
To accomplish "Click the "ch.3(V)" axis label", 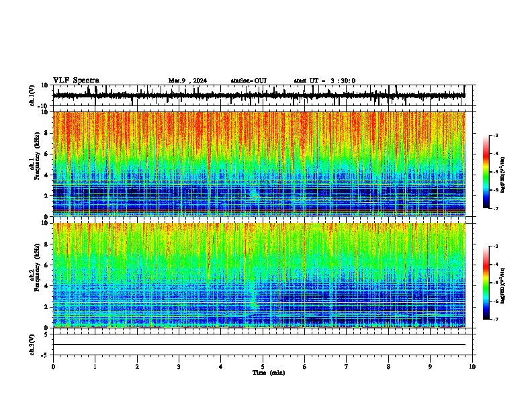I will (32, 345).
